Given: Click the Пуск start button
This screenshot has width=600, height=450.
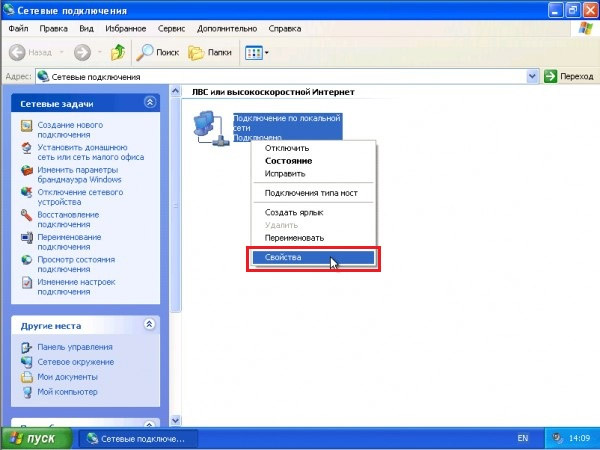Looking at the screenshot, I should tap(36, 438).
